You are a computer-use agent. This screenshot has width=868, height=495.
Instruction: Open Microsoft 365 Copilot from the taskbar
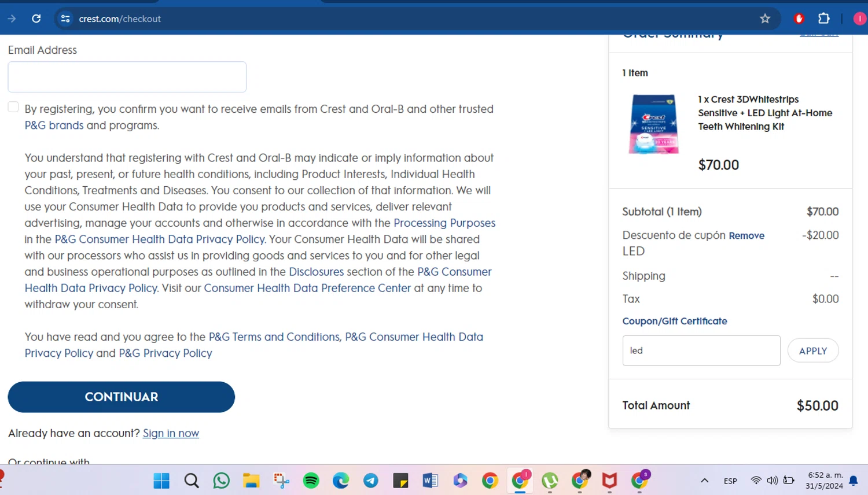pyautogui.click(x=461, y=481)
